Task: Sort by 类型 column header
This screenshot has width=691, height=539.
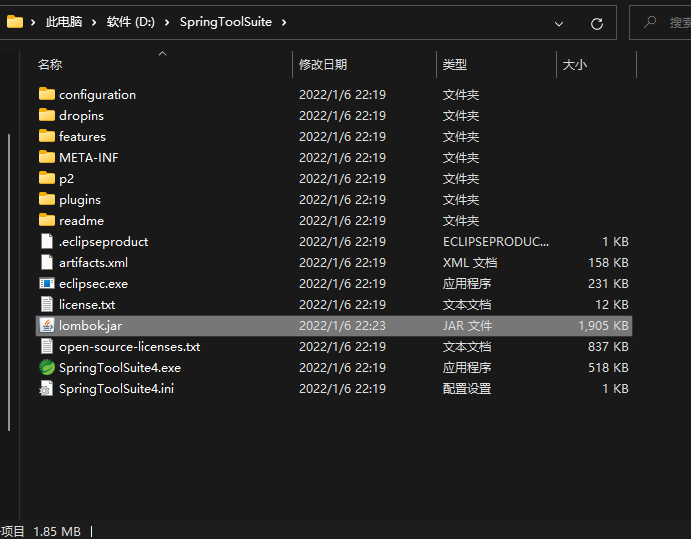Action: (454, 64)
